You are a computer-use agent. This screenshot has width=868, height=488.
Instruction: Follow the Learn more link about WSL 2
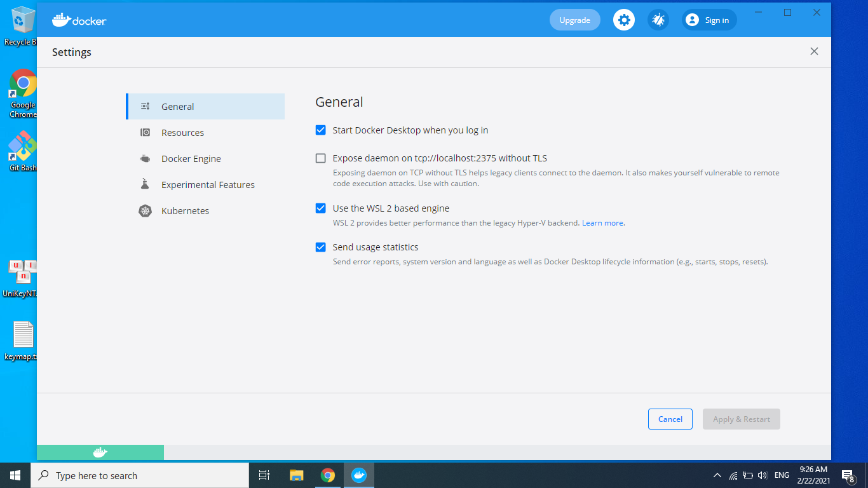602,223
